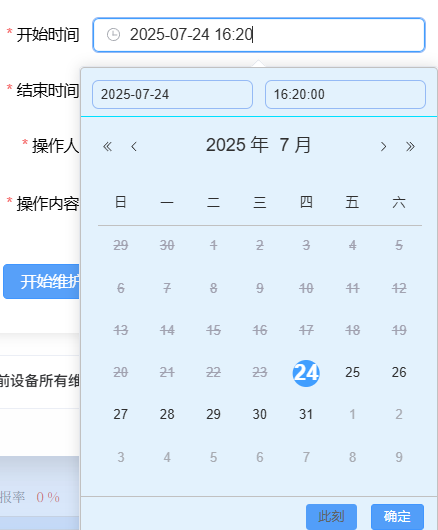438x530 pixels.
Task: Select the highlighted day 24
Action: click(x=306, y=373)
